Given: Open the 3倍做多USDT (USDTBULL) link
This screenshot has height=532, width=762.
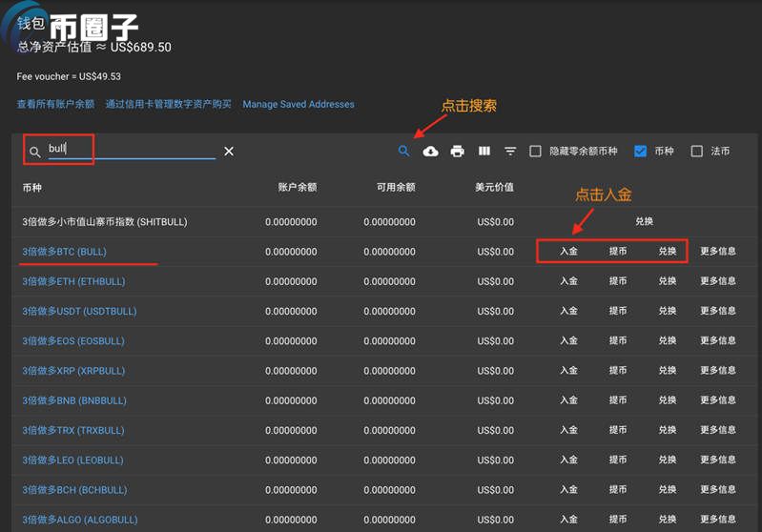Looking at the screenshot, I should click(79, 311).
